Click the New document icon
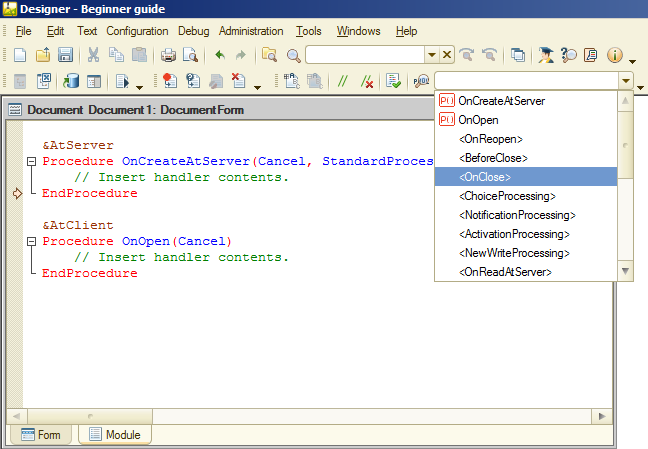 [x=20, y=55]
